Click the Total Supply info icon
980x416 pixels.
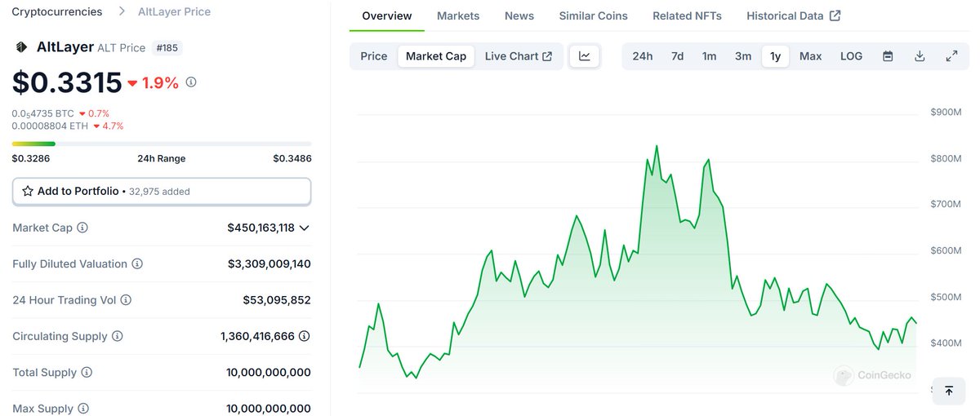point(87,373)
